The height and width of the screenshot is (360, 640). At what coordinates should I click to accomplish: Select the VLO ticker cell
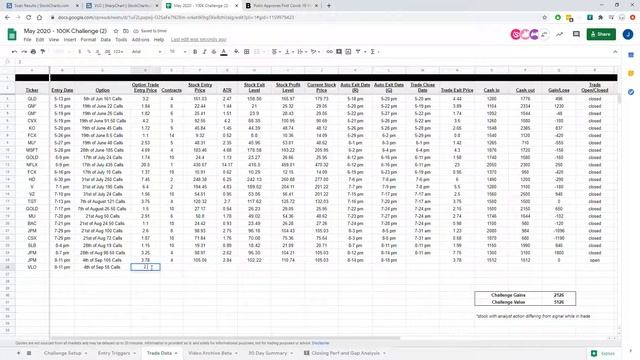coord(32,267)
